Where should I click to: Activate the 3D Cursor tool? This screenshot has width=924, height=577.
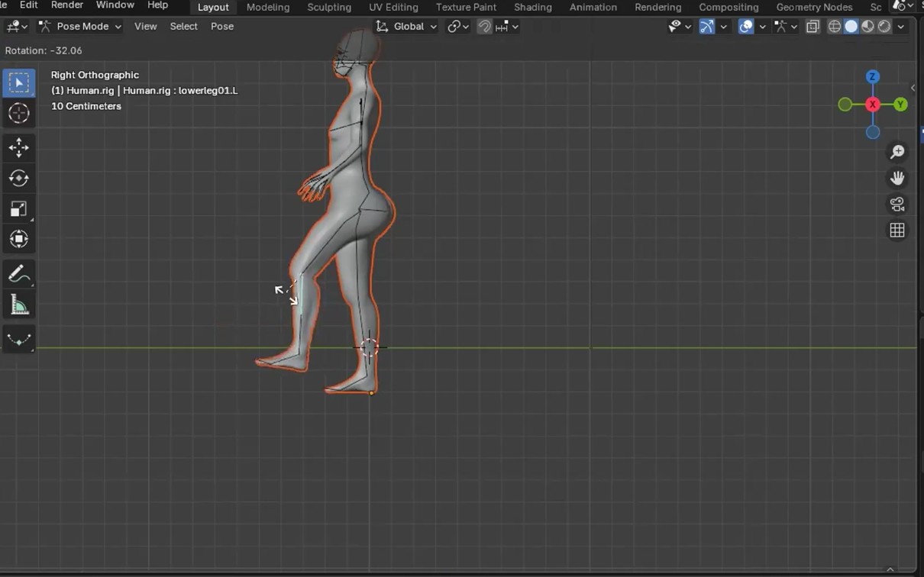pos(19,114)
